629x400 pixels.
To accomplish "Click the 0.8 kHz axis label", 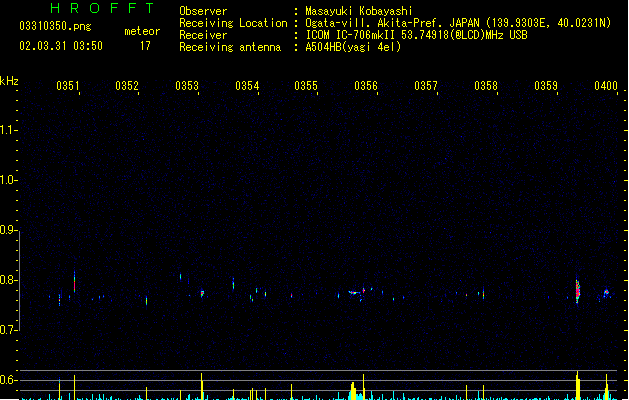I will point(7,280).
